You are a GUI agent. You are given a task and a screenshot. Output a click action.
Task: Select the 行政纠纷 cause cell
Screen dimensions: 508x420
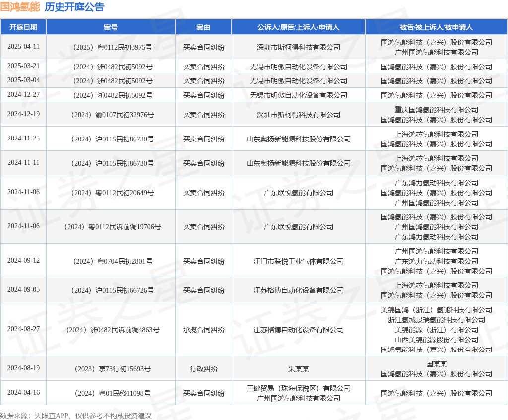[x=203, y=369]
